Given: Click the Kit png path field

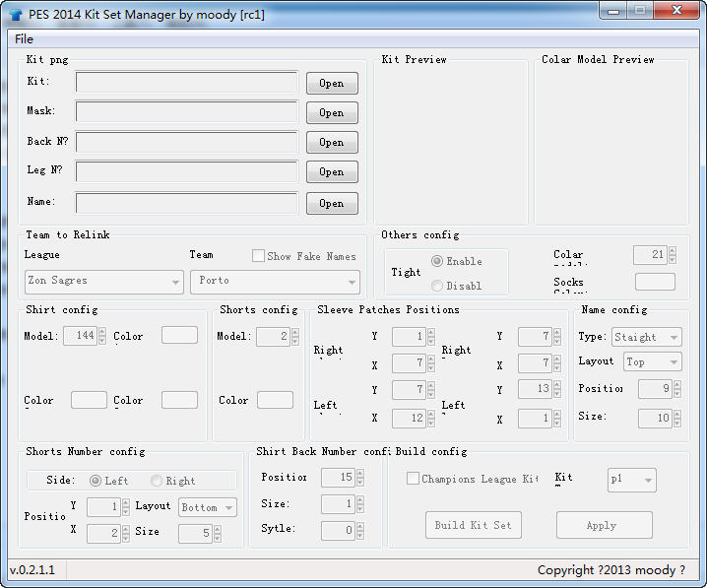Looking at the screenshot, I should click(187, 82).
